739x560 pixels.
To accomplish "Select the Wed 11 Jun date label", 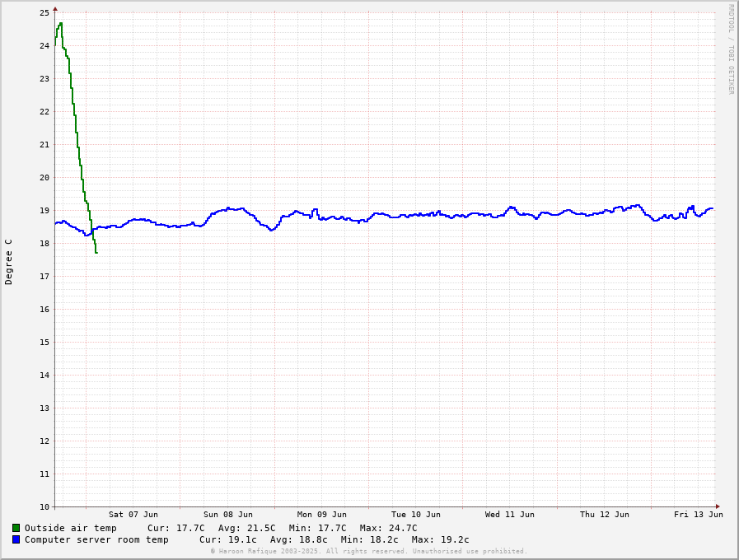I will click(x=510, y=515).
